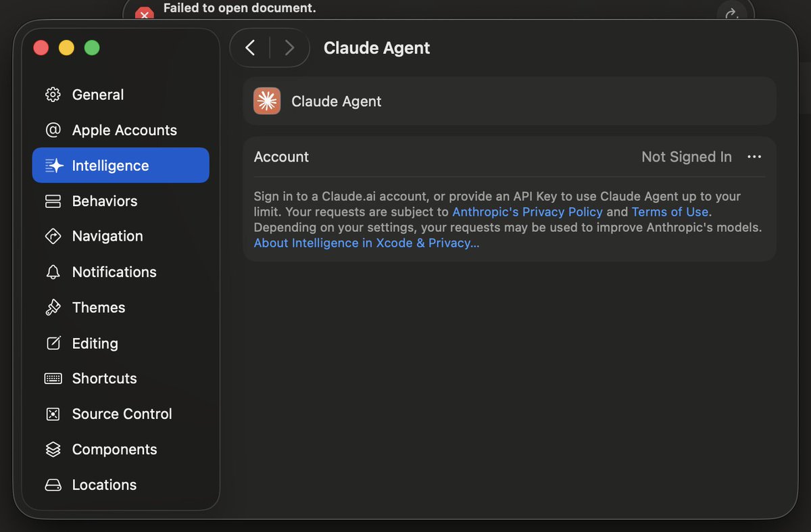Open the General settings gear icon

(x=53, y=95)
